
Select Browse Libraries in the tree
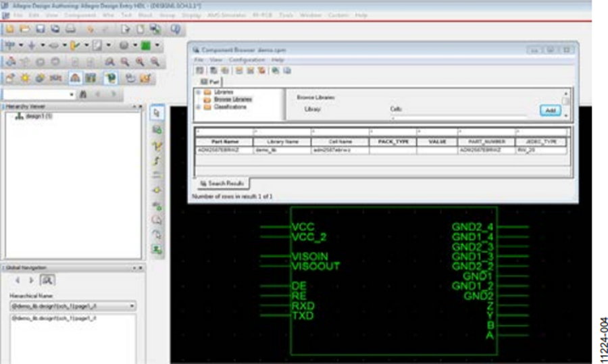[232, 100]
